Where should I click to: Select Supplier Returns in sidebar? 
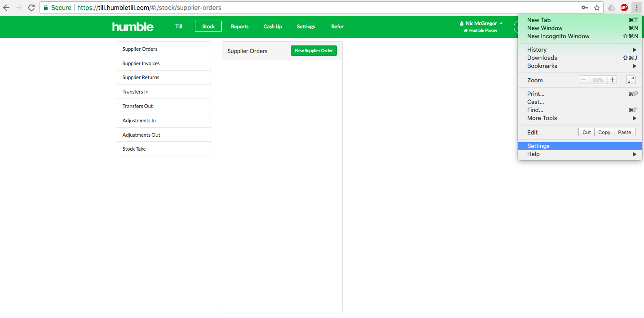[x=164, y=77]
